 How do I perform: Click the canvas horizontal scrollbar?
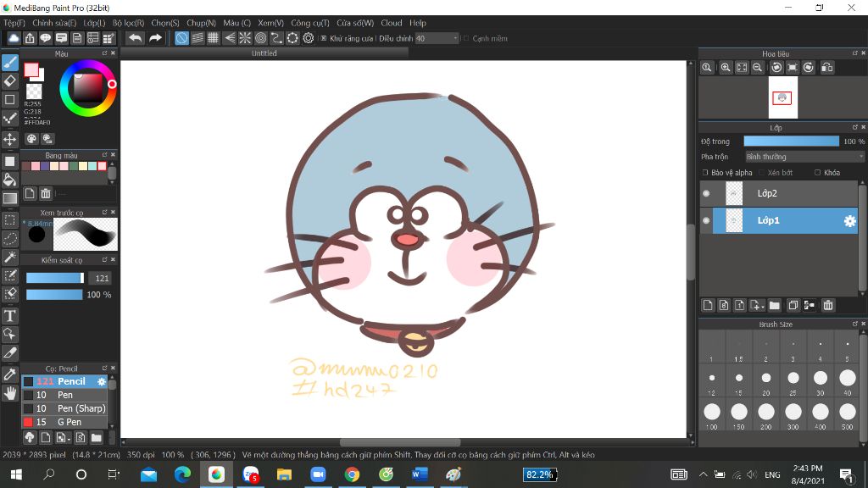400,442
